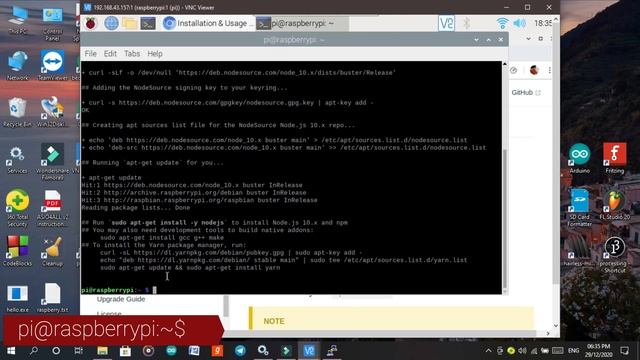Viewport: 640px width, 360px height.
Task: Click the VNC Viewer taskbar button
Action: click(x=309, y=351)
